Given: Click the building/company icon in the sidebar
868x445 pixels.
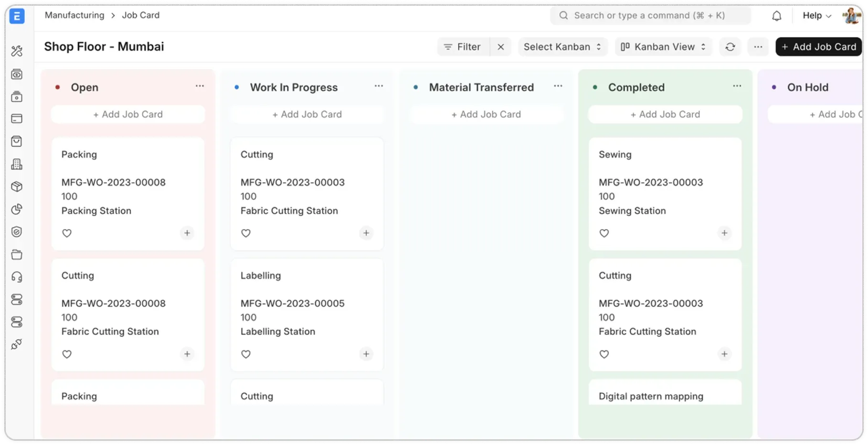Looking at the screenshot, I should (17, 165).
